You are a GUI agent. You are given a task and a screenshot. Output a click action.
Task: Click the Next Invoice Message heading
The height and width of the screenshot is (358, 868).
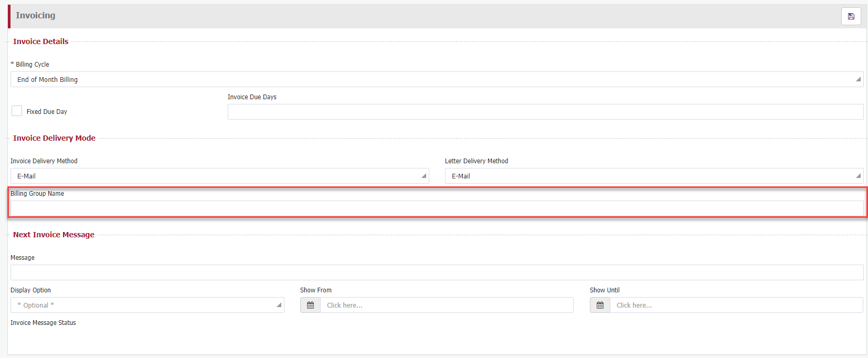54,235
